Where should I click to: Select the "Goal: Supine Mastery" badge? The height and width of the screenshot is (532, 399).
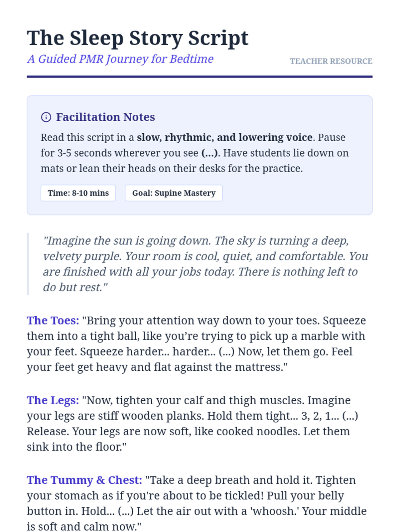pyautogui.click(x=174, y=193)
